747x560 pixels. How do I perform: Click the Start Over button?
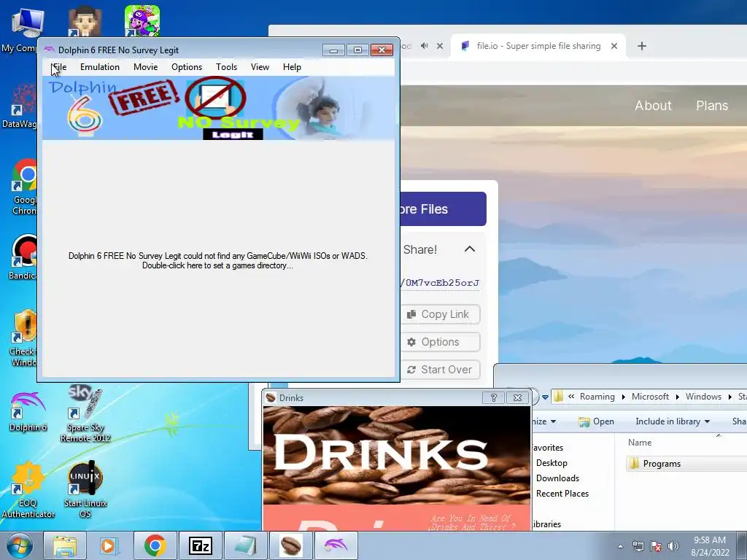(x=440, y=370)
